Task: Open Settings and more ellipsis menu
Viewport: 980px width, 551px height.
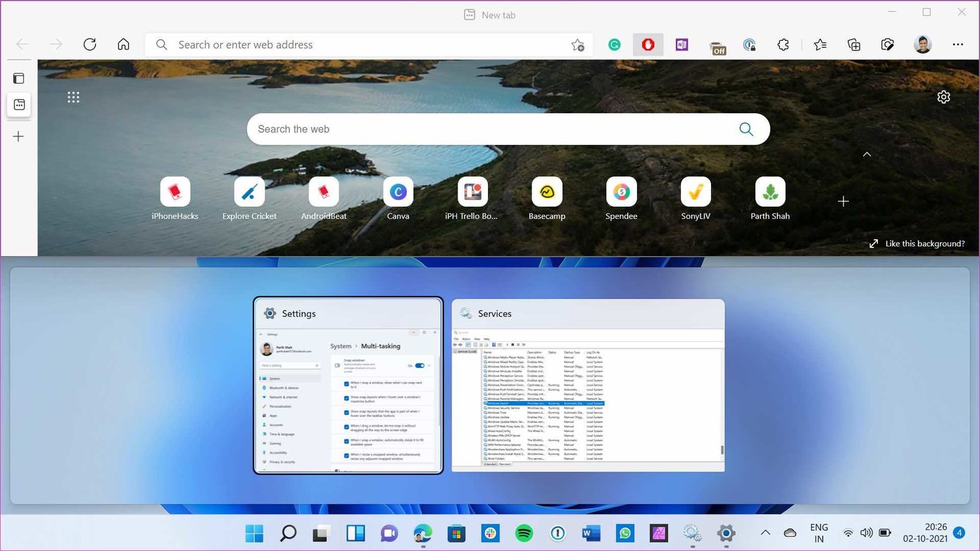Action: coord(957,44)
